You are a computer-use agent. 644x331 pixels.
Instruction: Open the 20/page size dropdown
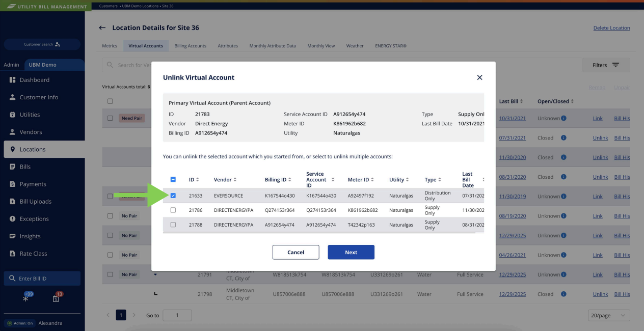point(609,316)
